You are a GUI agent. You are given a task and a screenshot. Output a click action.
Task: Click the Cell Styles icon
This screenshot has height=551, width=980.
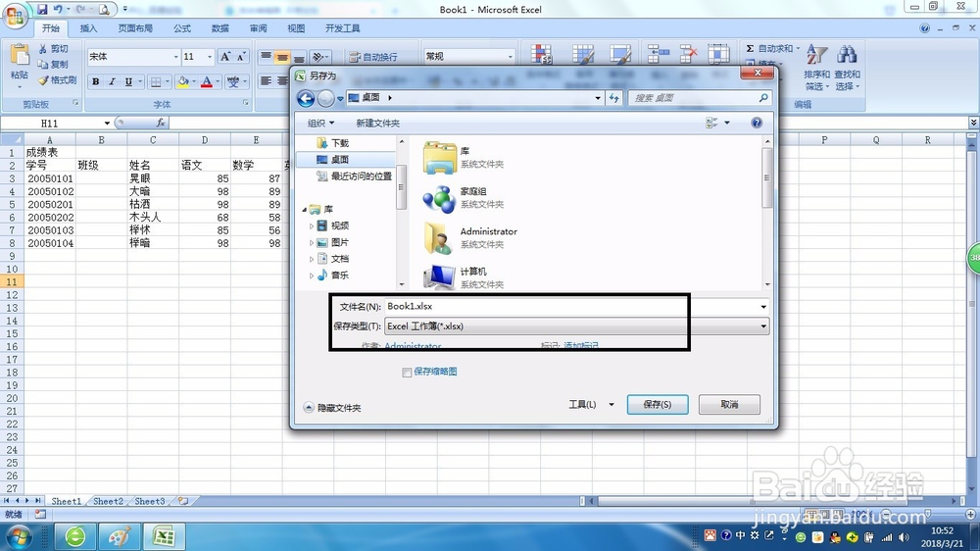[620, 54]
